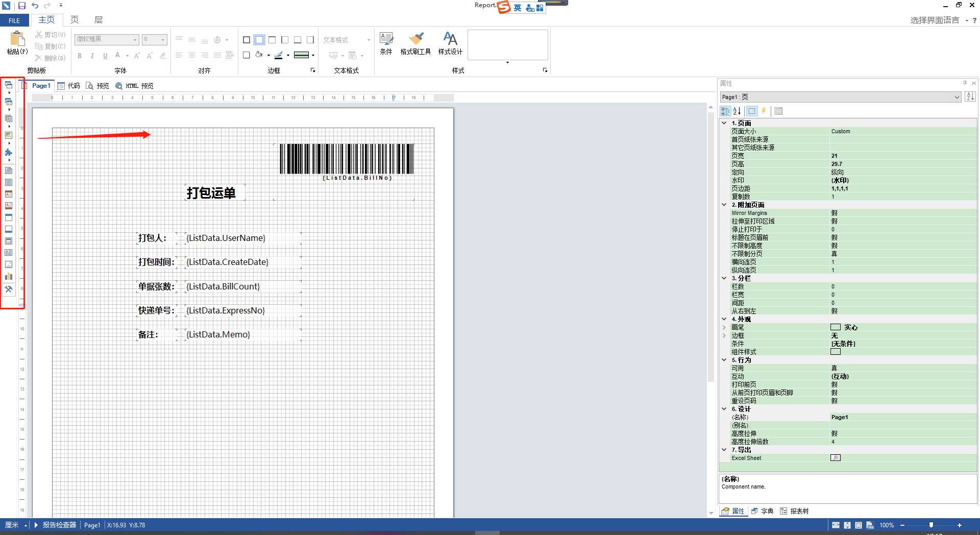The image size is (980, 535).
Task: Toggle underline formatting in font group
Action: click(x=105, y=56)
